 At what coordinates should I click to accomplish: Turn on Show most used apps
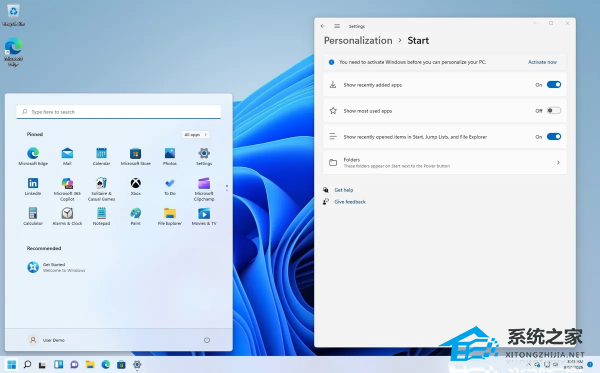click(554, 111)
